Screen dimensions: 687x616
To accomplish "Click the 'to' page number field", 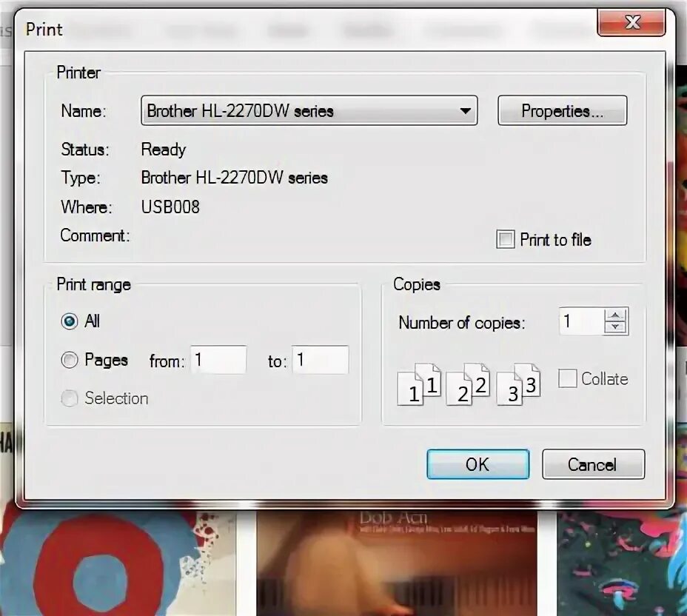I will point(321,360).
